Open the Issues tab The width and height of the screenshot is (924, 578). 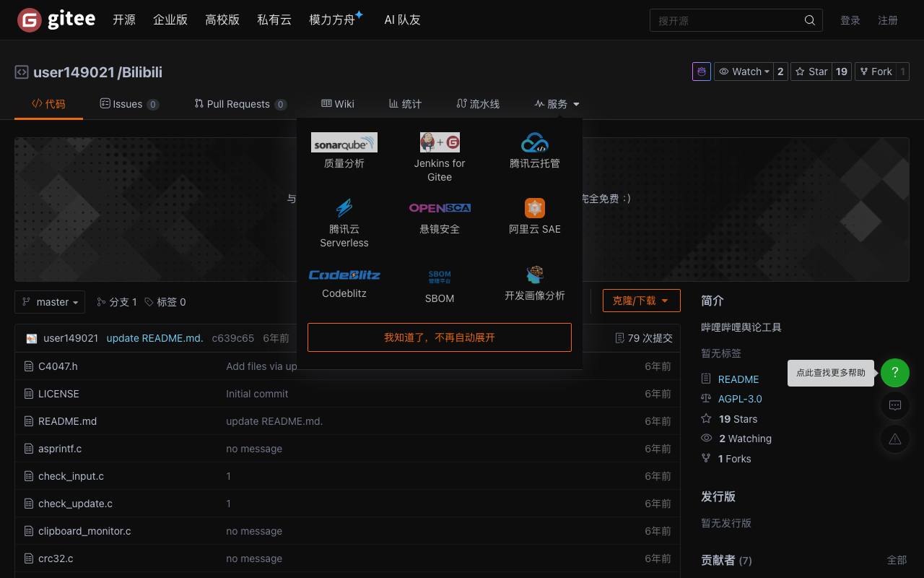pos(129,104)
